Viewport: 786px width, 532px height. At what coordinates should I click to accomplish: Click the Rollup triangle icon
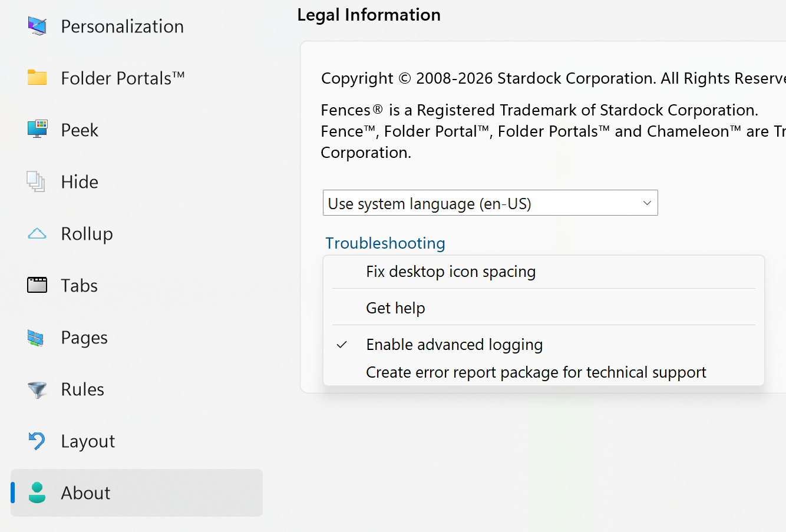click(x=37, y=234)
